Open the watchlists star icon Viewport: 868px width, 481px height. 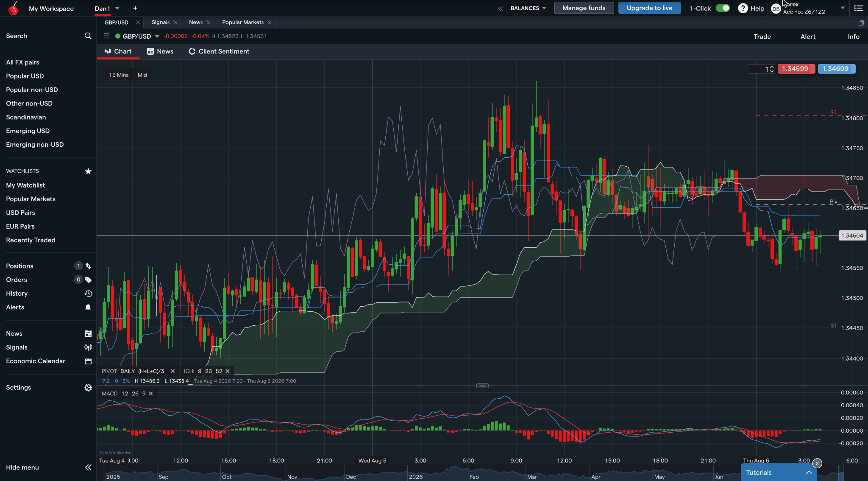(88, 171)
